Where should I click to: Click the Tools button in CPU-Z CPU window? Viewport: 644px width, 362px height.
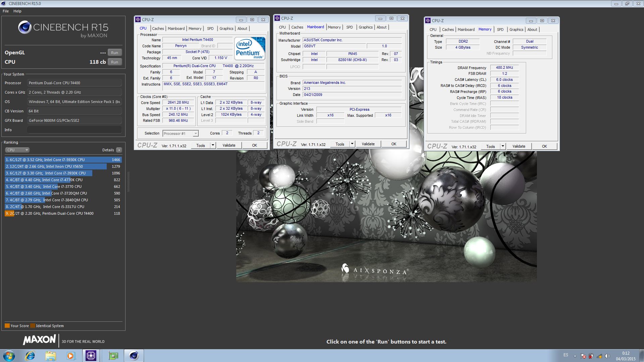click(201, 145)
